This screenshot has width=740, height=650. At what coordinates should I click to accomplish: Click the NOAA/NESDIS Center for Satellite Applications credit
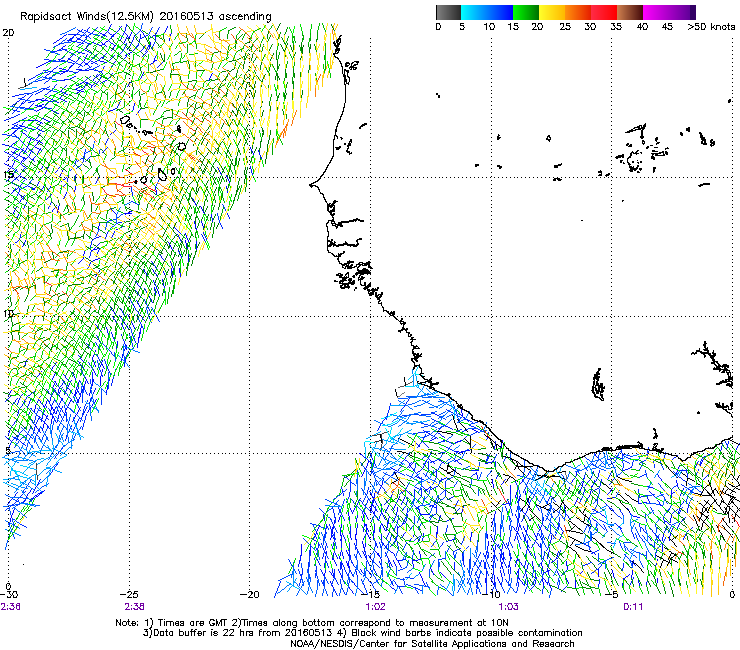click(432, 644)
